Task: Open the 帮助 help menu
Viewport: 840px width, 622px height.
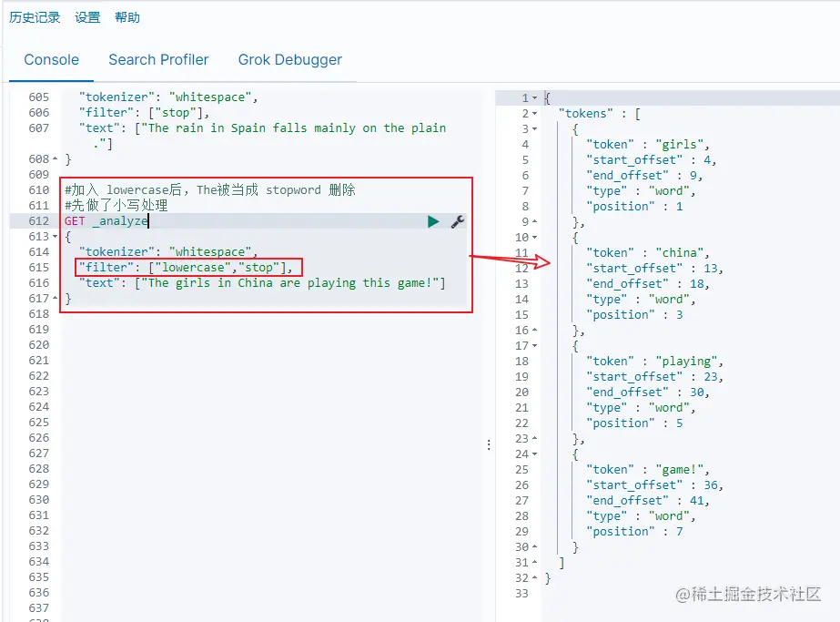Action: pyautogui.click(x=127, y=17)
